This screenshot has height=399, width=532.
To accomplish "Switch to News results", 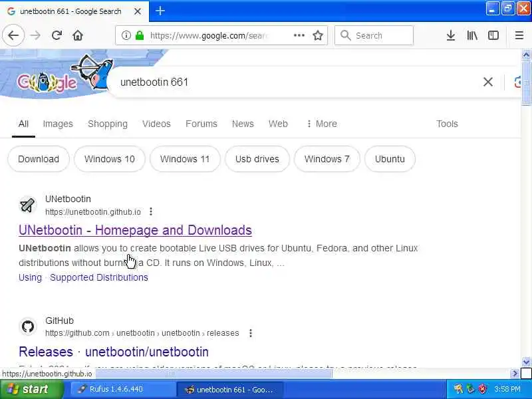I will click(x=243, y=124).
